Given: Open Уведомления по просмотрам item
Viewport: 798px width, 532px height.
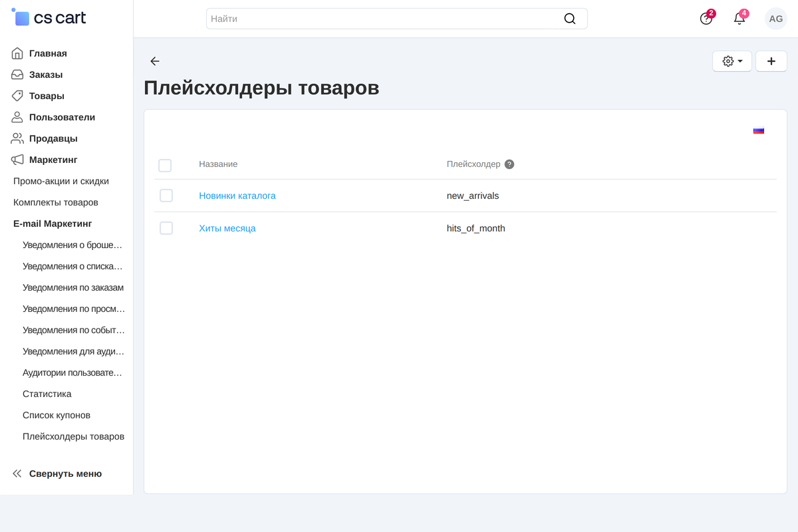Looking at the screenshot, I should [74, 309].
